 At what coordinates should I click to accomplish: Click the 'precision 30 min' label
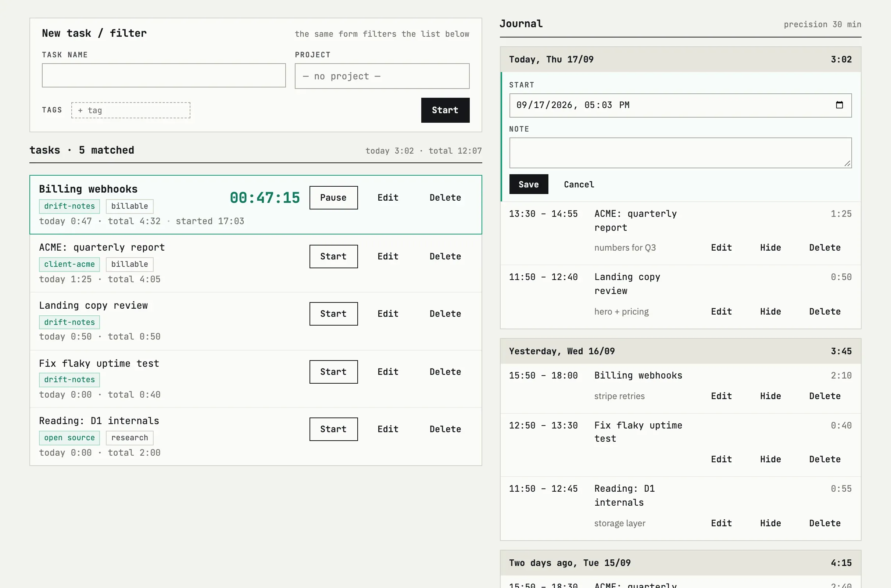[x=822, y=24]
